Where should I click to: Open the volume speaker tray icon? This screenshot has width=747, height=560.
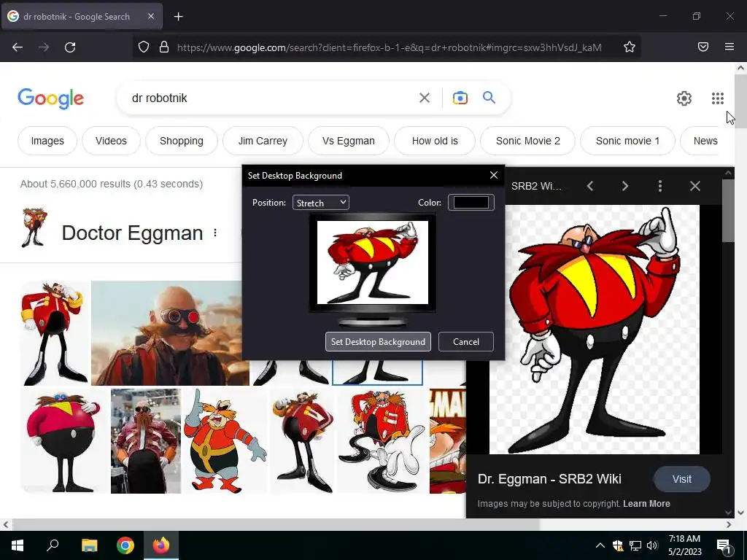click(652, 545)
